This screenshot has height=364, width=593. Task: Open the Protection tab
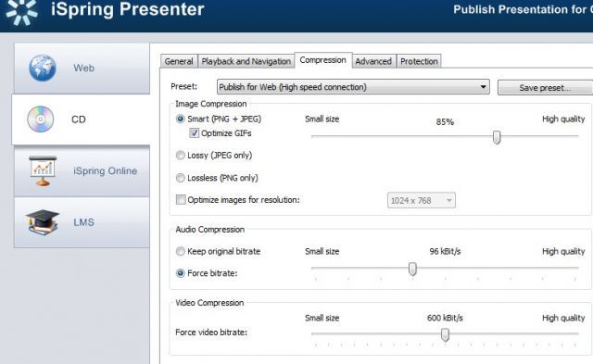[419, 61]
